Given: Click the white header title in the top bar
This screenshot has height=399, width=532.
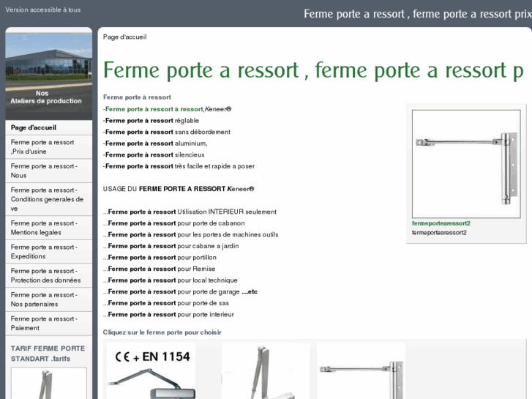Looking at the screenshot, I should point(418,14).
